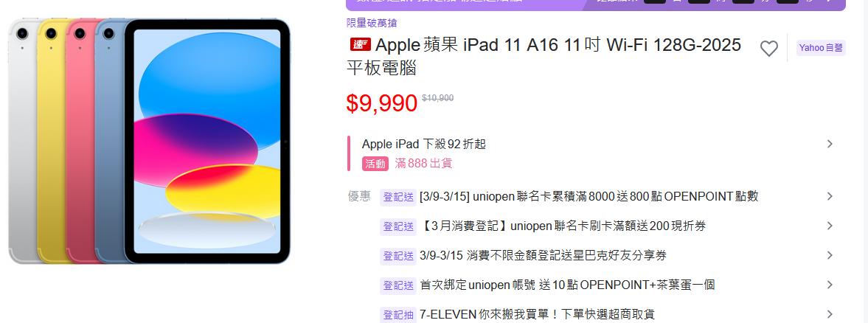Click the 限量破萬搶 link
This screenshot has width=868, height=323.
point(372,23)
